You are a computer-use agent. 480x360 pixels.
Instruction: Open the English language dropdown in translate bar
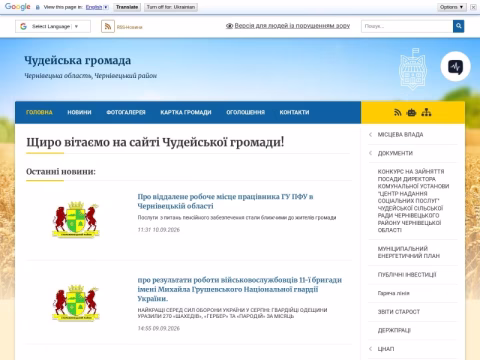coord(97,7)
